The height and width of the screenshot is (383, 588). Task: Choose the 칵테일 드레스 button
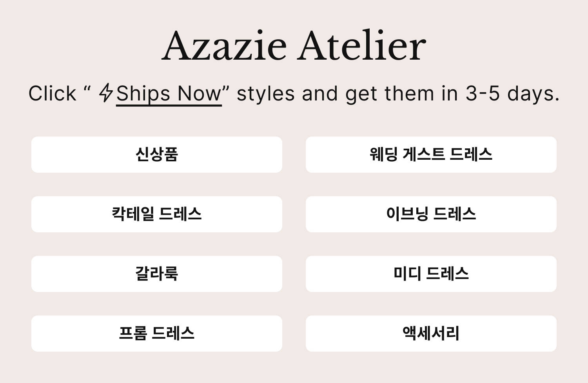157,214
